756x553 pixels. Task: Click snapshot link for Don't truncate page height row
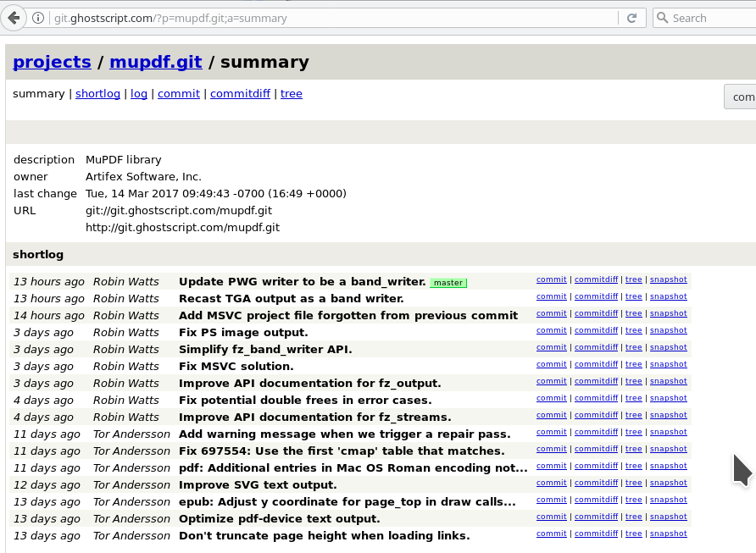coord(668,534)
